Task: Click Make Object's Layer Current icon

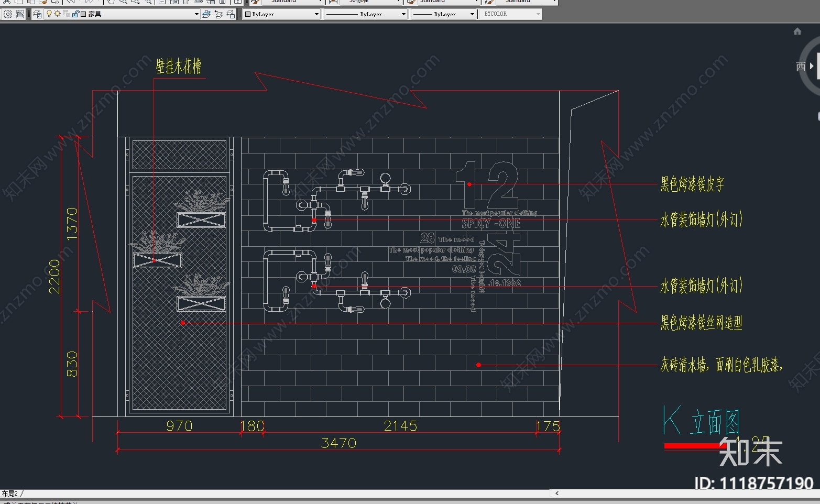Action: (206, 14)
